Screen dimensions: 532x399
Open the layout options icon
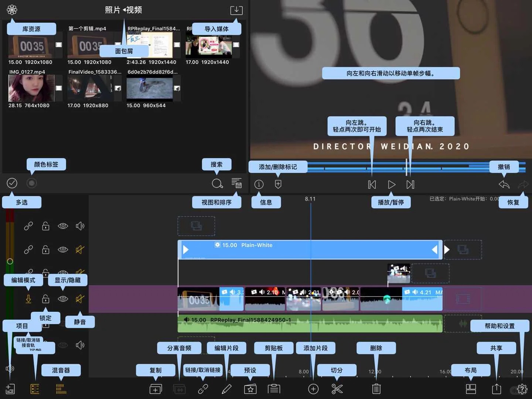tap(471, 389)
